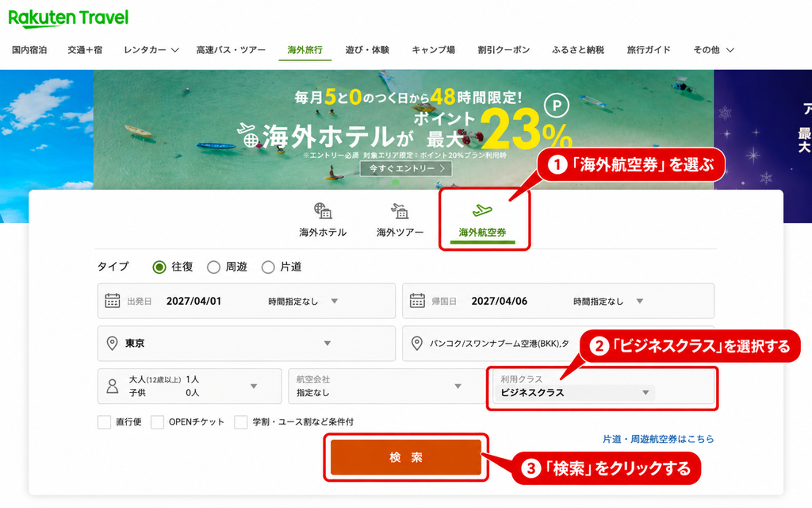Click the 海外ホテル 23% point banner

coord(404,129)
